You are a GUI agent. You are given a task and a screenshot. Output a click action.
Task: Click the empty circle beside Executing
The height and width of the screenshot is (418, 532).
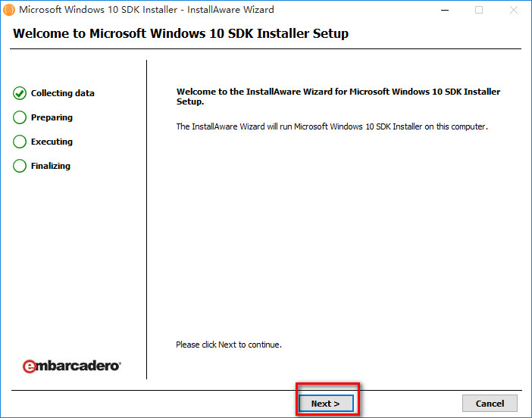pyautogui.click(x=20, y=142)
